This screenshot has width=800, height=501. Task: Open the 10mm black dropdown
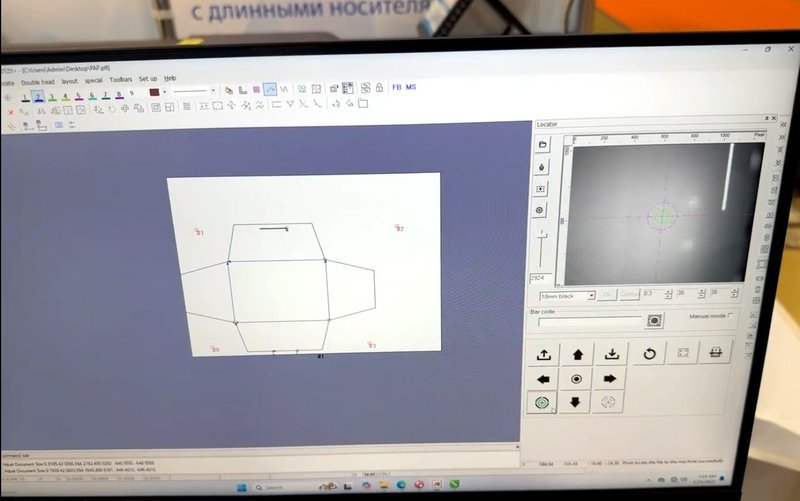pos(567,296)
